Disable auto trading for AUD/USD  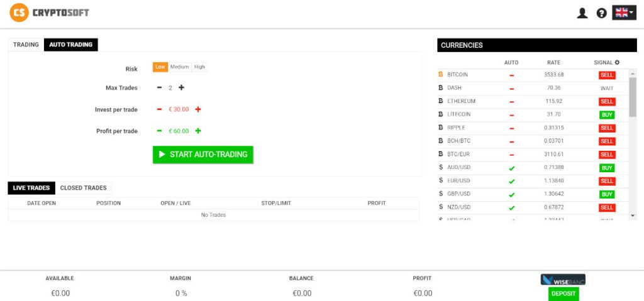click(511, 168)
